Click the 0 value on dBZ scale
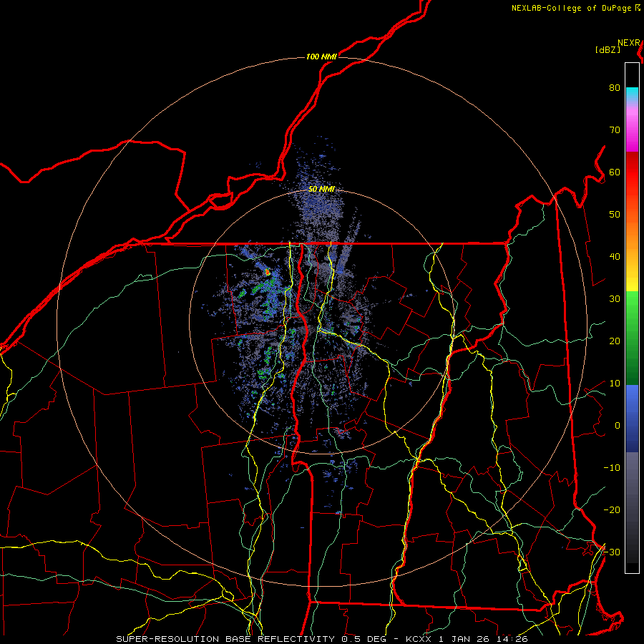 coord(618,426)
